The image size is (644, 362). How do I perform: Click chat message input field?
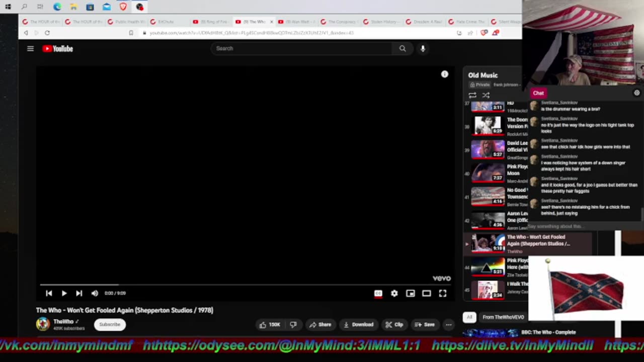pyautogui.click(x=584, y=226)
